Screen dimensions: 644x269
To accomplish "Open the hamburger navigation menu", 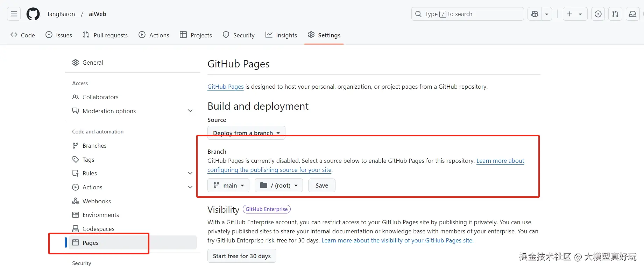I will (14, 14).
